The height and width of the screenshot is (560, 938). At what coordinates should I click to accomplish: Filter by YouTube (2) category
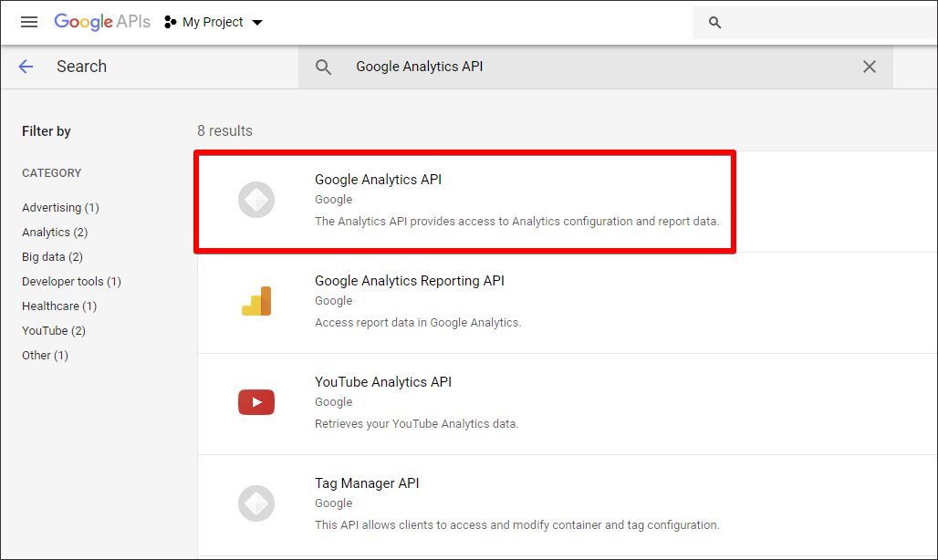54,330
